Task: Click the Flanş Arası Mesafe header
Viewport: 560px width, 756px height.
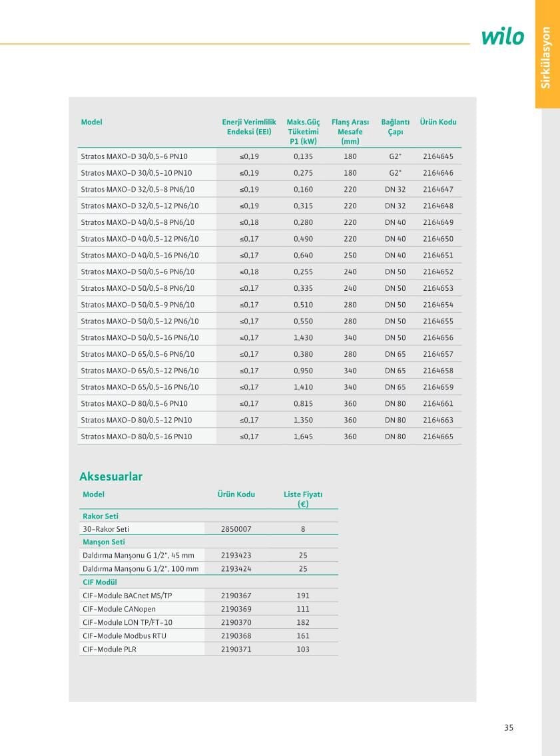Action: click(350, 132)
